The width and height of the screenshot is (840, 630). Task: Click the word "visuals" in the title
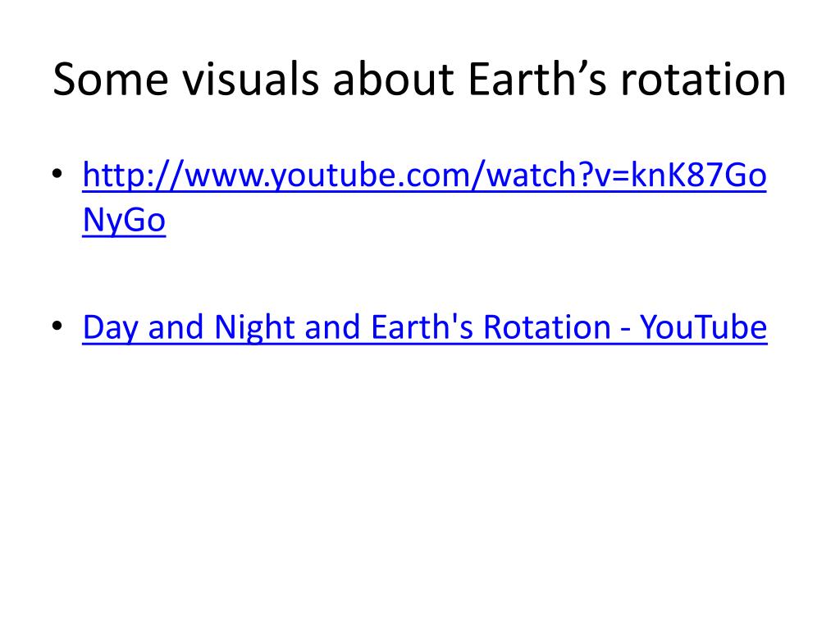(251, 80)
